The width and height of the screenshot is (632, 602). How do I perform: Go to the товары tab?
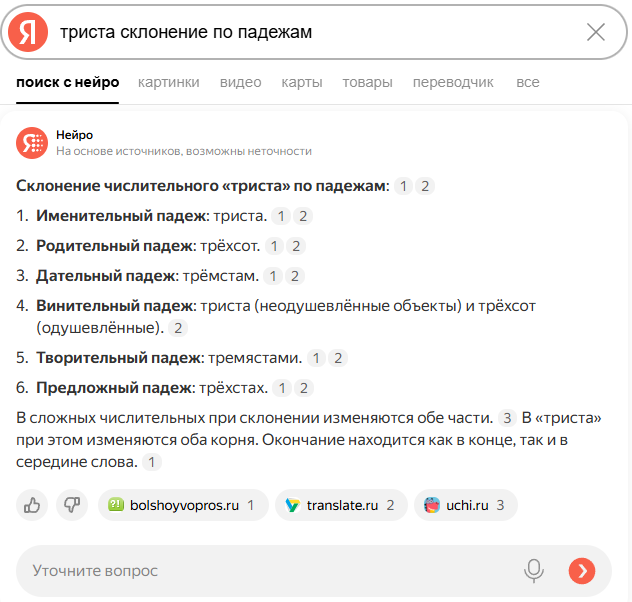pos(367,82)
